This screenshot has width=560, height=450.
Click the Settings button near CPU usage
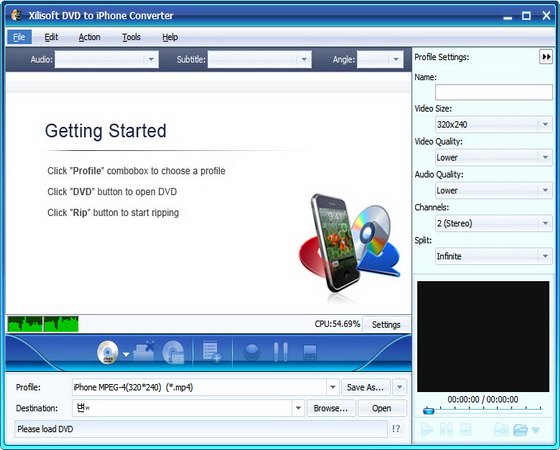pos(386,325)
